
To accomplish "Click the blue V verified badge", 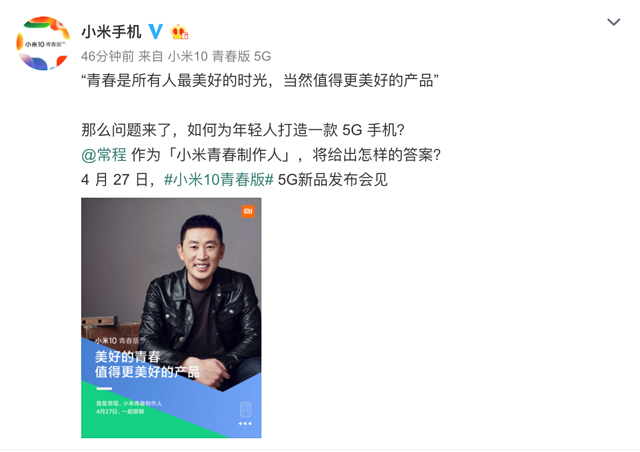I will (x=155, y=31).
